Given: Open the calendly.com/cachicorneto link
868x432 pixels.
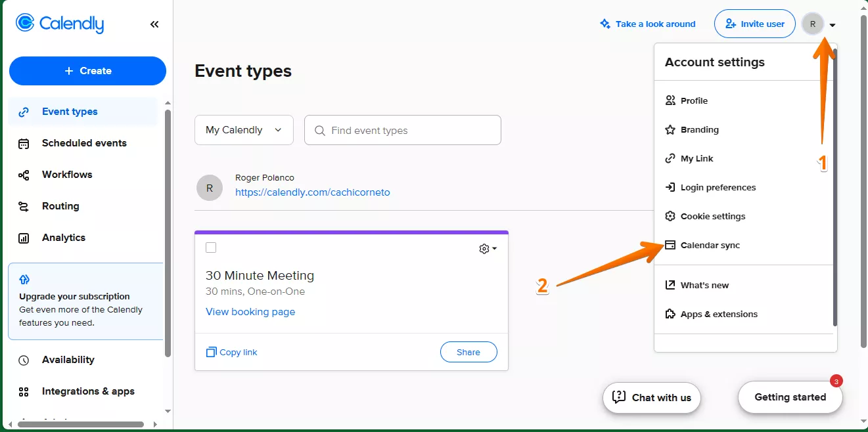Looking at the screenshot, I should click(312, 192).
